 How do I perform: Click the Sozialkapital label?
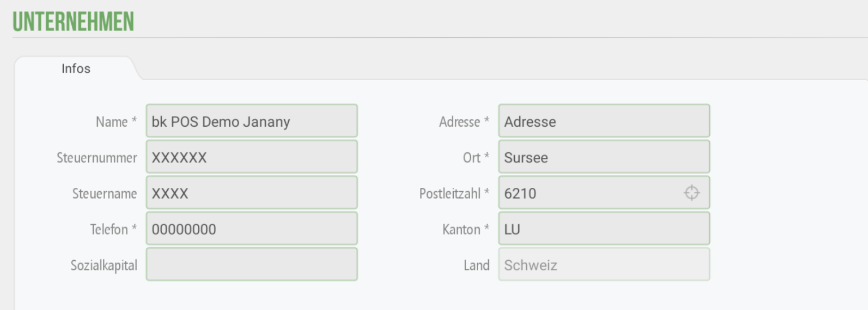[x=104, y=265]
